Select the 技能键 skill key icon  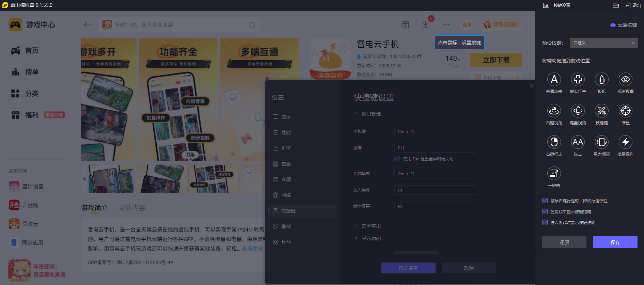(602, 111)
